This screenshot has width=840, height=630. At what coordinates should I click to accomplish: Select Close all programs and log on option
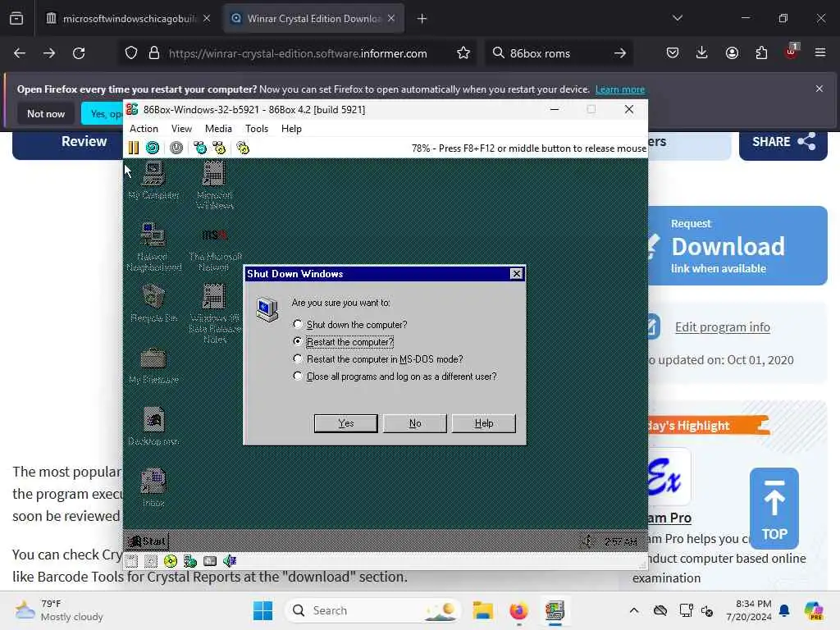click(395, 376)
